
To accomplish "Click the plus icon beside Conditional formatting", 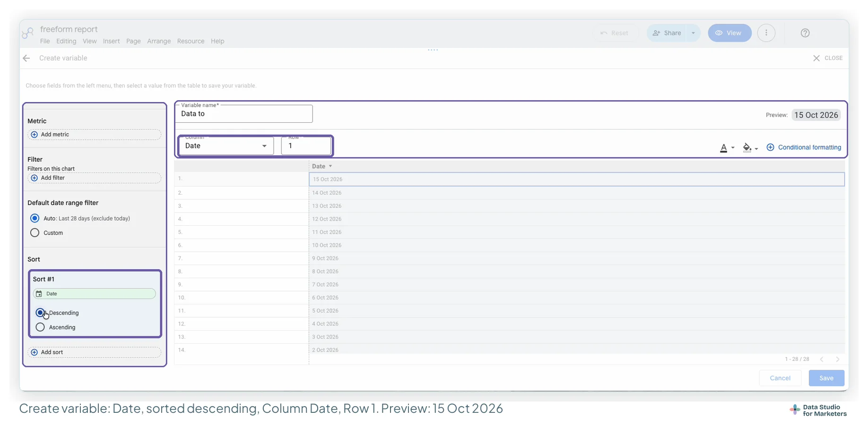I will click(x=770, y=147).
